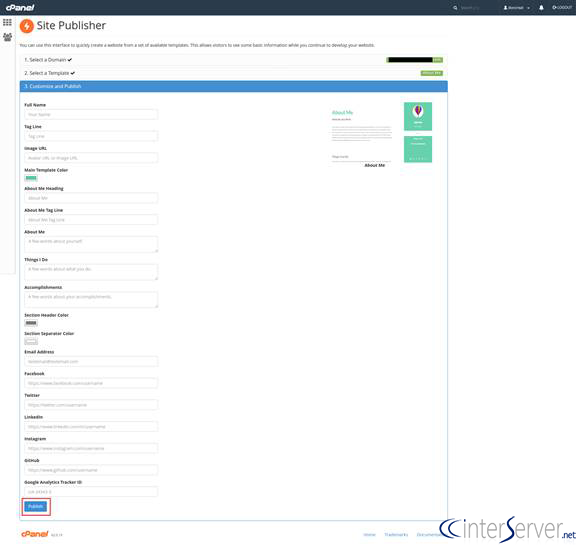Image resolution: width=576 pixels, height=545 pixels.
Task: Click into the Things I Do textarea
Action: (91, 272)
